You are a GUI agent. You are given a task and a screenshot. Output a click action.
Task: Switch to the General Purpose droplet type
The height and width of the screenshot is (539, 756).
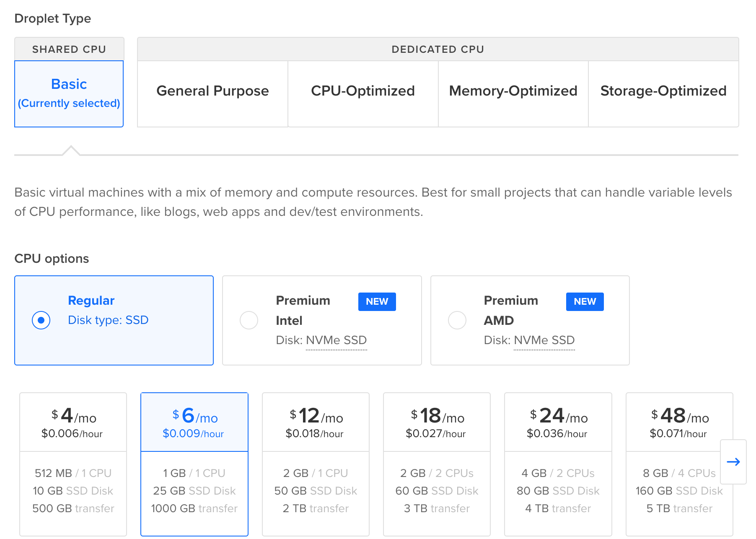(212, 91)
